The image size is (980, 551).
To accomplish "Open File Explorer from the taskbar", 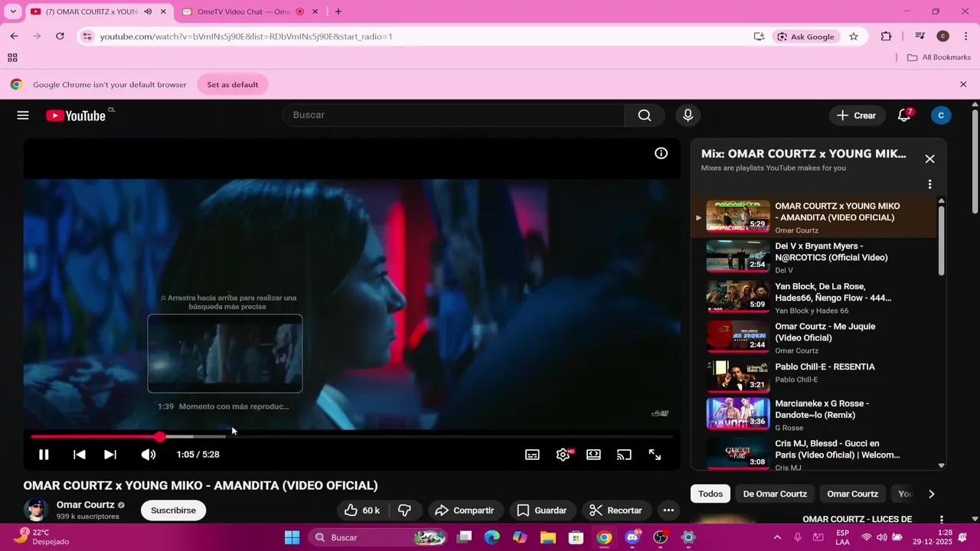I will (548, 537).
